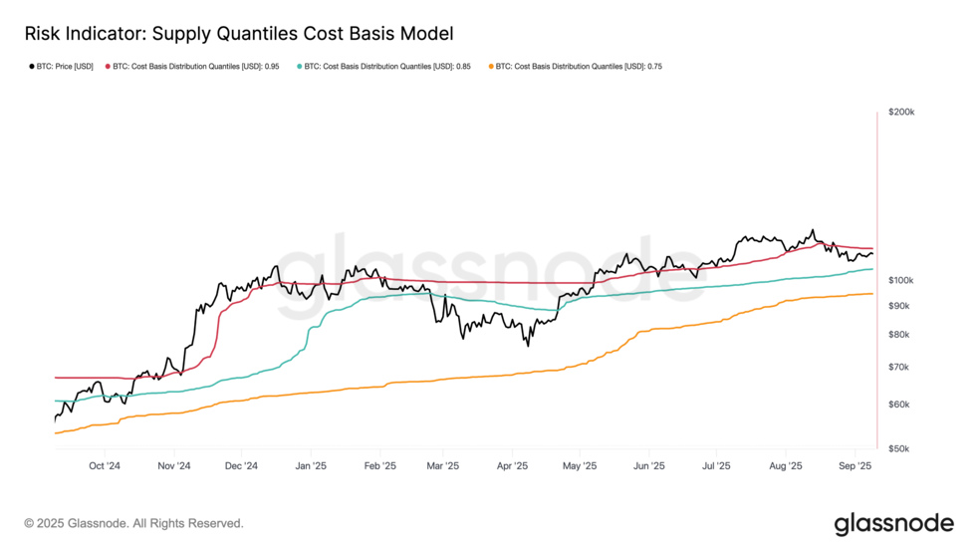Screen dimensions: 980x552
Task: Click the $100k y-axis label
Action: (900, 280)
